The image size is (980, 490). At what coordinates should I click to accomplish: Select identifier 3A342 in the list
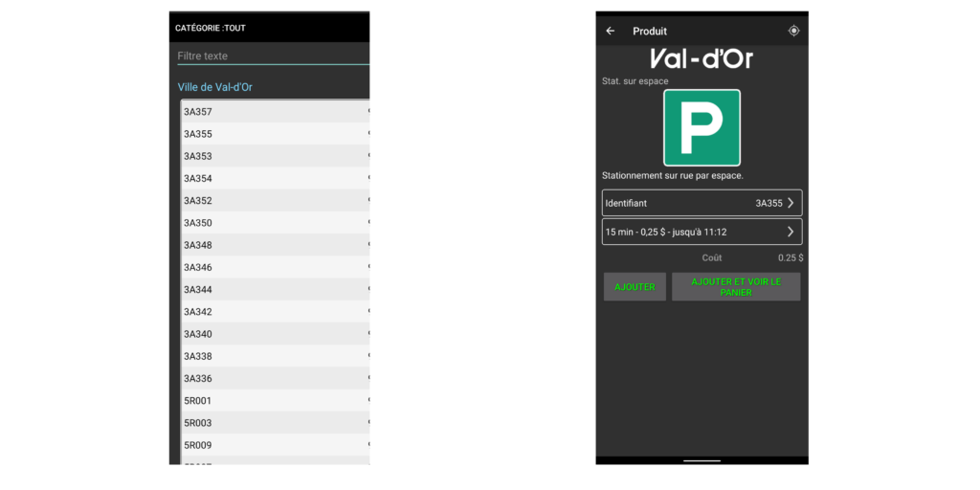pos(276,312)
